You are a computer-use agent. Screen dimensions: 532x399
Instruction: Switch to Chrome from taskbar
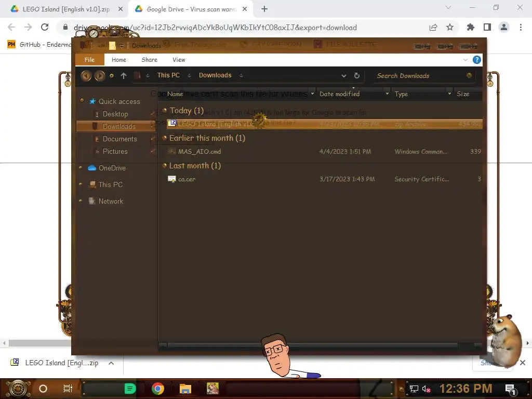(158, 389)
